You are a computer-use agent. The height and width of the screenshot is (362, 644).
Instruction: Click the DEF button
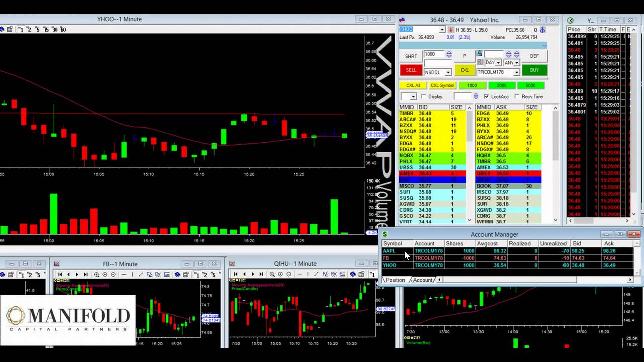pos(534,56)
